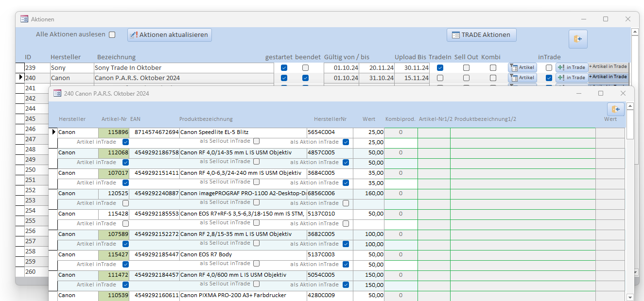
Task: Click HerstellerNr 5654C004
Action: coord(330,132)
